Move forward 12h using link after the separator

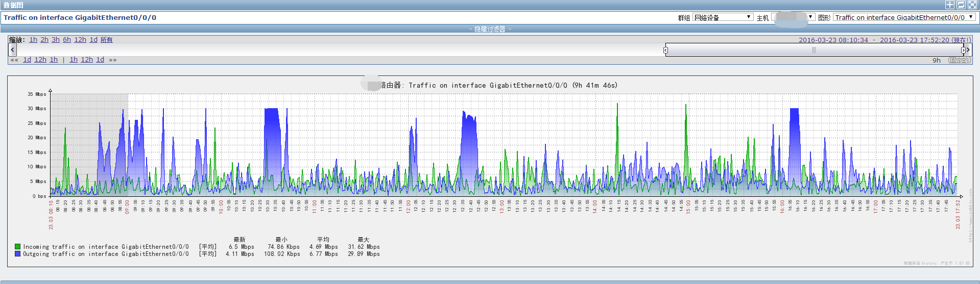click(87, 60)
